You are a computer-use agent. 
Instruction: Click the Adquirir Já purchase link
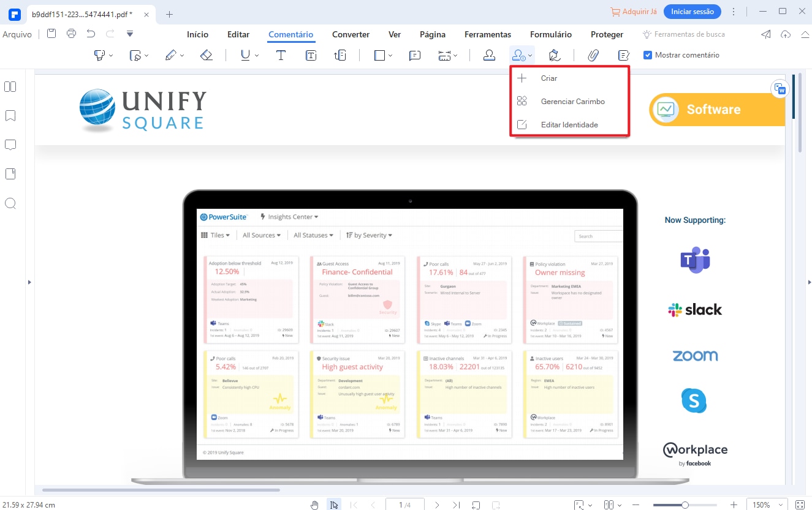(634, 12)
